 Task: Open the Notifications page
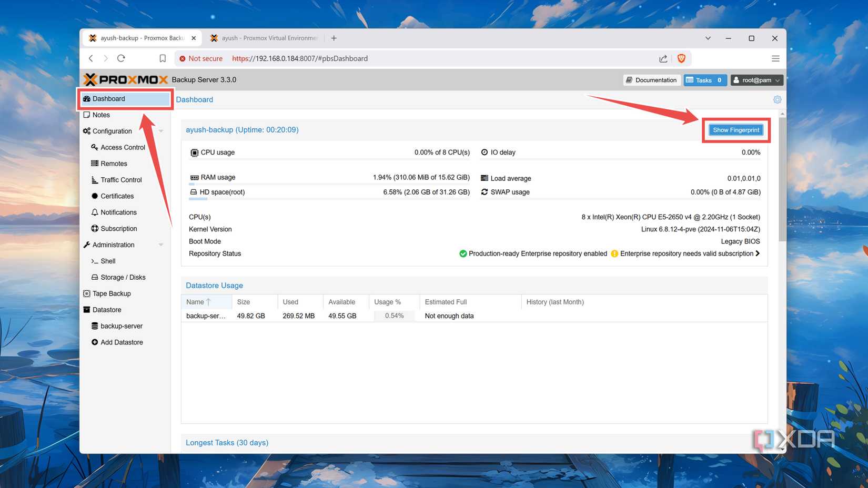click(x=118, y=212)
